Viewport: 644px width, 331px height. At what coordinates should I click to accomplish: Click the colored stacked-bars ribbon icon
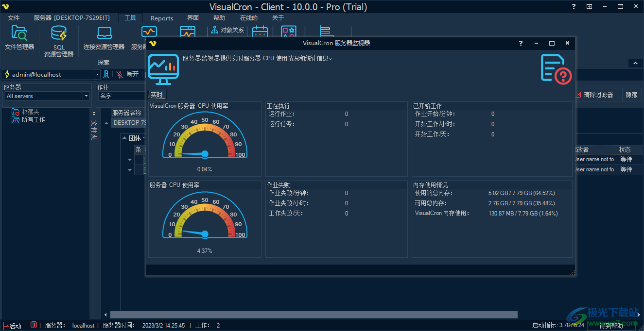click(326, 31)
